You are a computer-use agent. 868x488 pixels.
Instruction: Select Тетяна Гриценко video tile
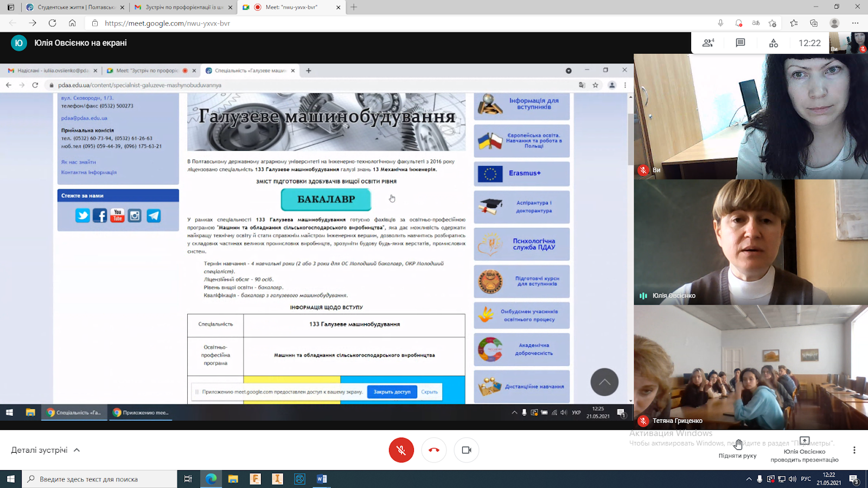coord(751,367)
